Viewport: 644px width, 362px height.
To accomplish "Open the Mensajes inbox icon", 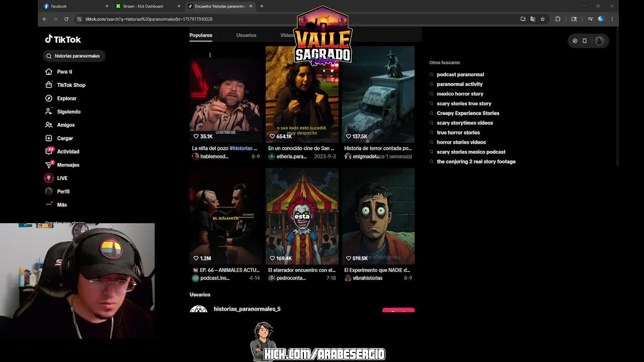I will 49,165.
